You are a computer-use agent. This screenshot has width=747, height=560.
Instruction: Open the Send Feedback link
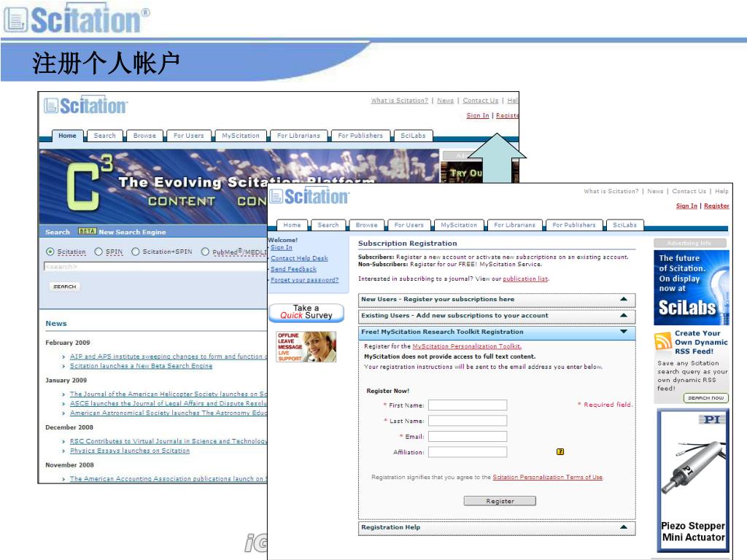click(293, 269)
